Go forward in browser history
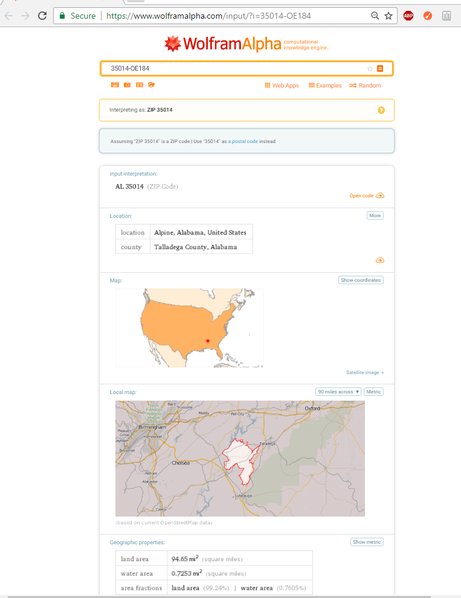 pos(25,16)
